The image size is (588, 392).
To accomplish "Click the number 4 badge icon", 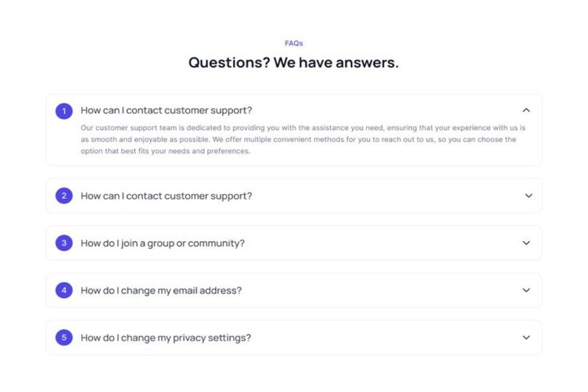I will click(x=64, y=290).
